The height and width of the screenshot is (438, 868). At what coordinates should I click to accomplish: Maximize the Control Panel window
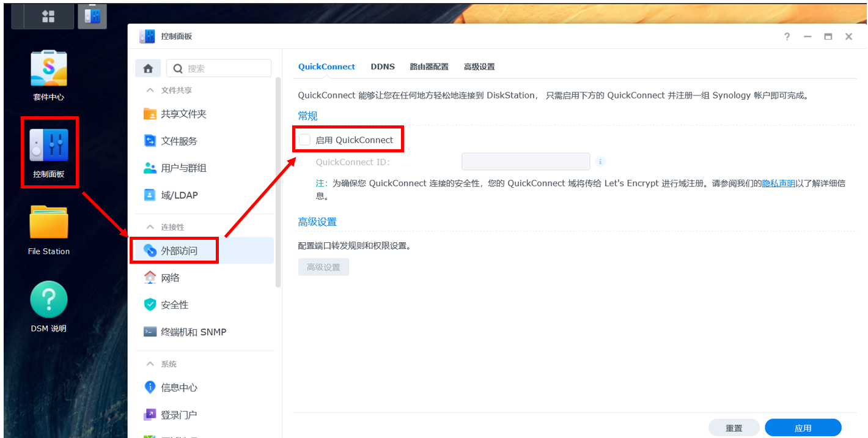click(x=828, y=37)
